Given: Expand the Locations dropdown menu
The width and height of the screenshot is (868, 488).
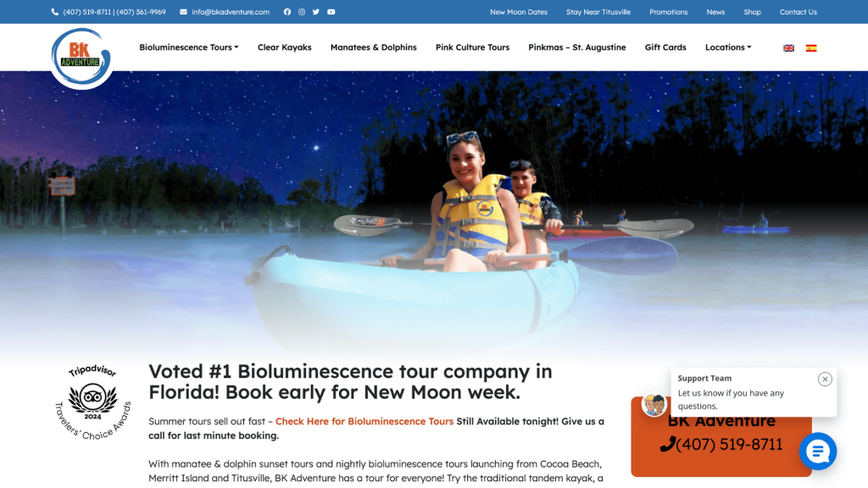Looking at the screenshot, I should point(728,47).
